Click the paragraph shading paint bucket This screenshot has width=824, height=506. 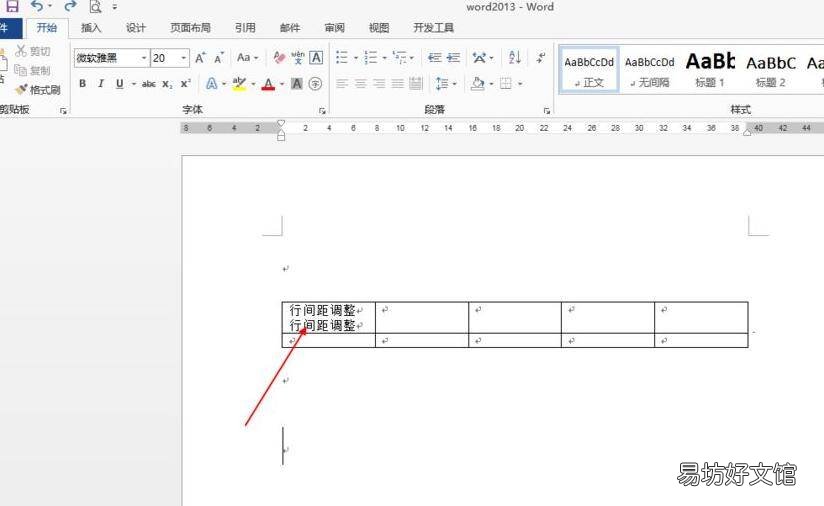tap(478, 84)
